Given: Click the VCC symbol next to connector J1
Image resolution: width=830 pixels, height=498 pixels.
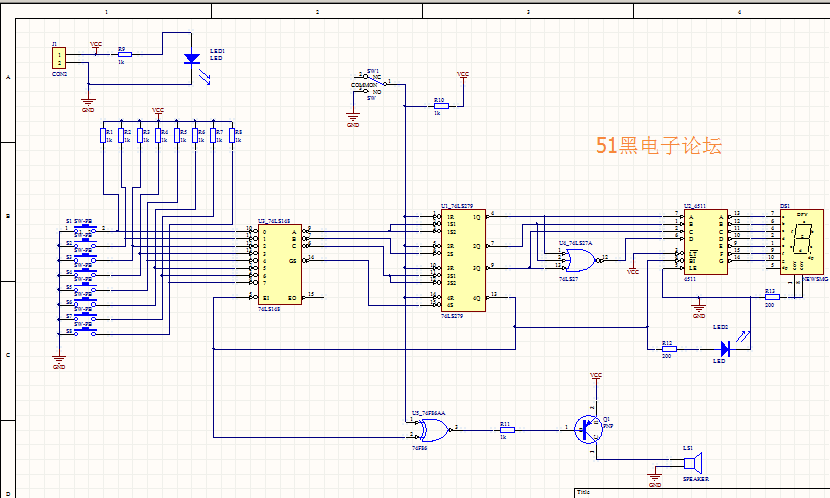Looking at the screenshot, I should pyautogui.click(x=96, y=47).
